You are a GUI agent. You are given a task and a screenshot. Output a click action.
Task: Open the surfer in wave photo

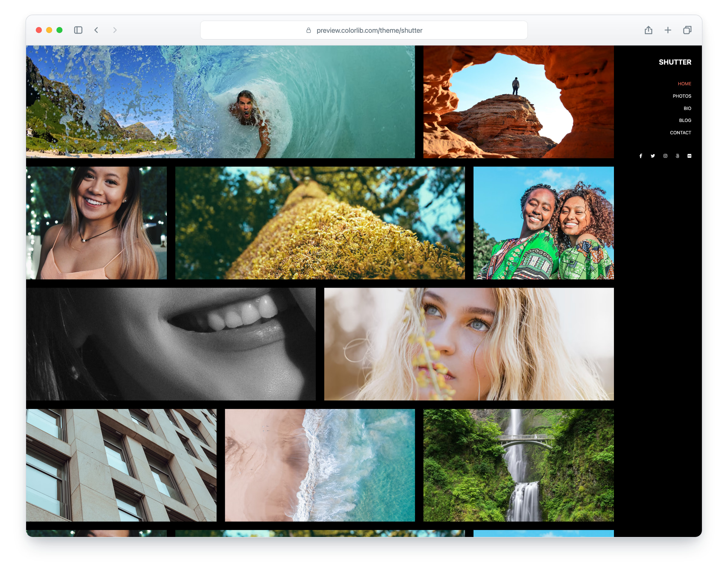point(221,102)
